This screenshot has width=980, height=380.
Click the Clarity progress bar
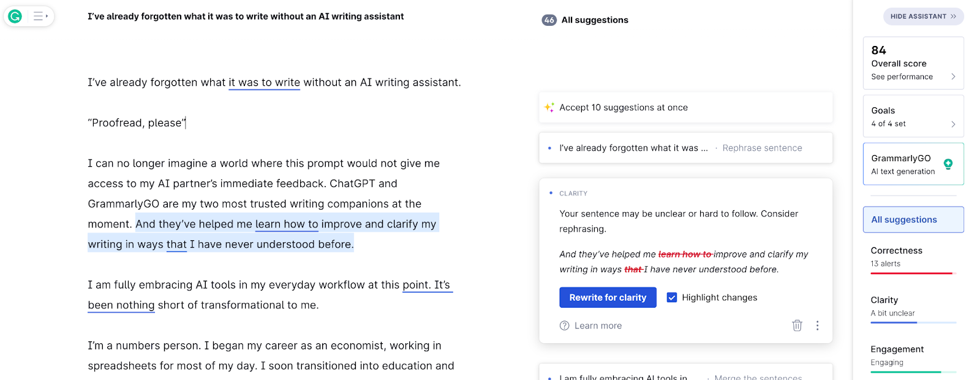click(913, 322)
